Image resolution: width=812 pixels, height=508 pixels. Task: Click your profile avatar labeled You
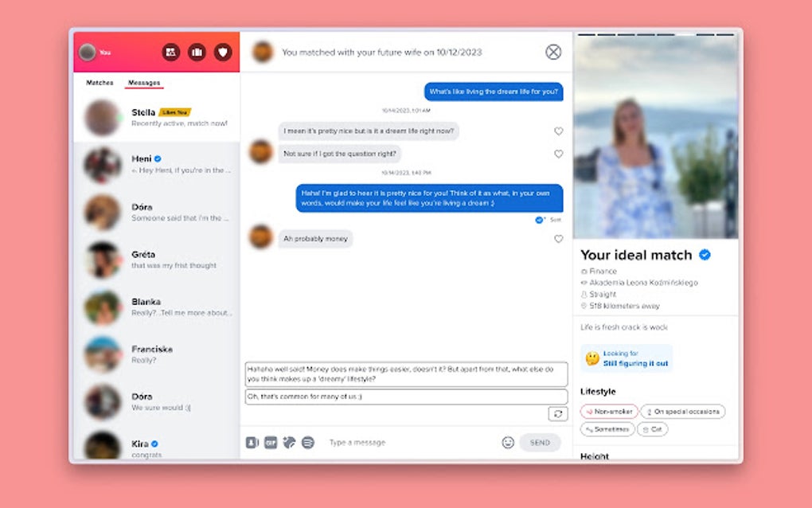(88, 51)
